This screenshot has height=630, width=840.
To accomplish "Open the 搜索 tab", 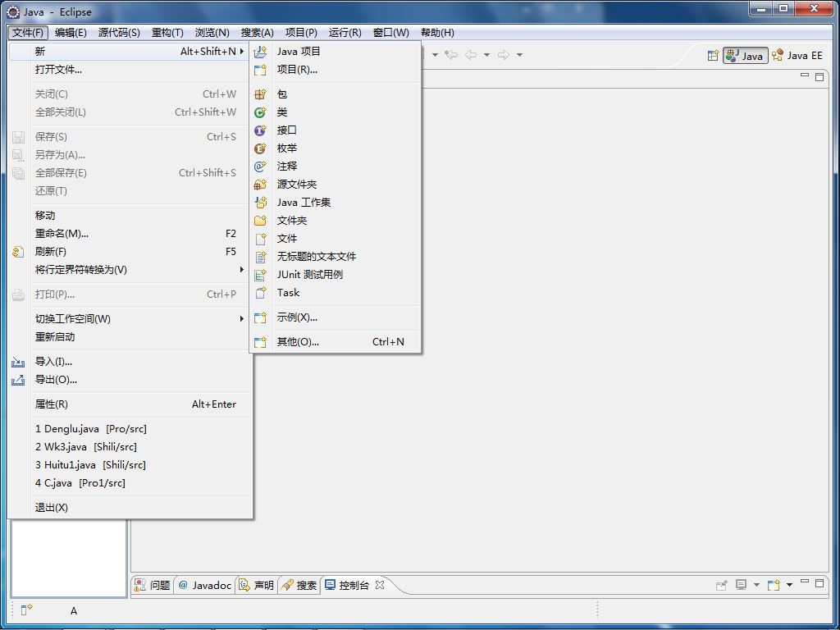I will (x=299, y=585).
